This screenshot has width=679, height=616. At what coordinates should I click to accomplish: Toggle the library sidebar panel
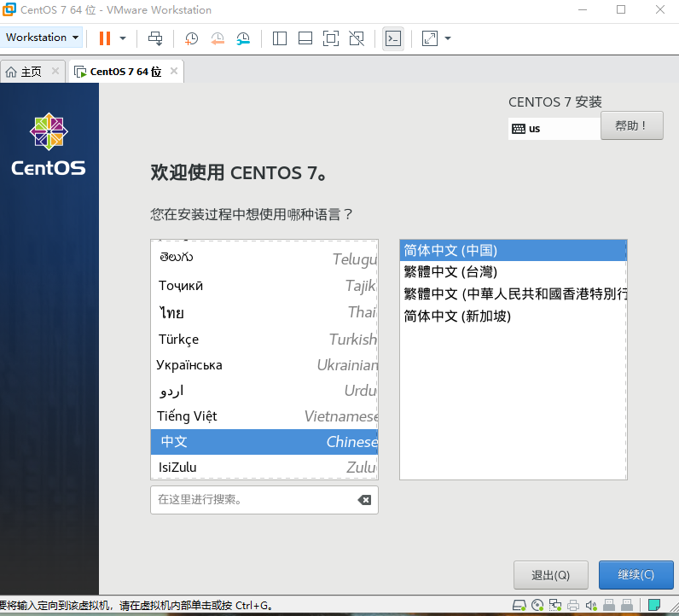click(x=280, y=38)
